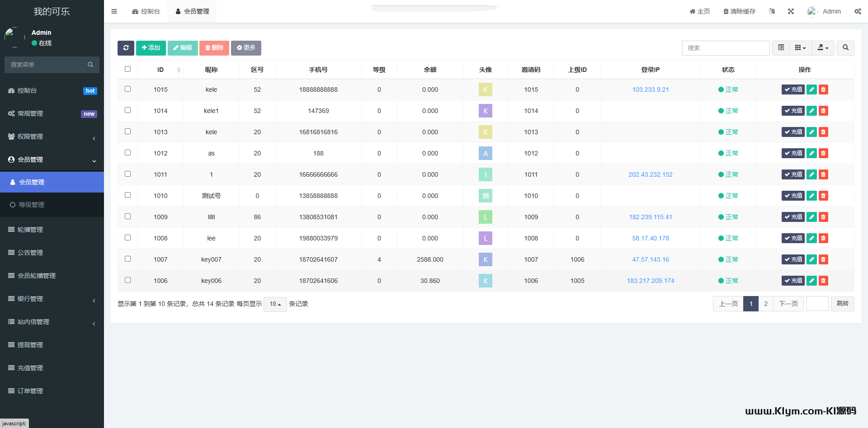Image resolution: width=868 pixels, height=428 pixels.
Task: Click the red delete icon for ID 1015
Action: point(823,89)
